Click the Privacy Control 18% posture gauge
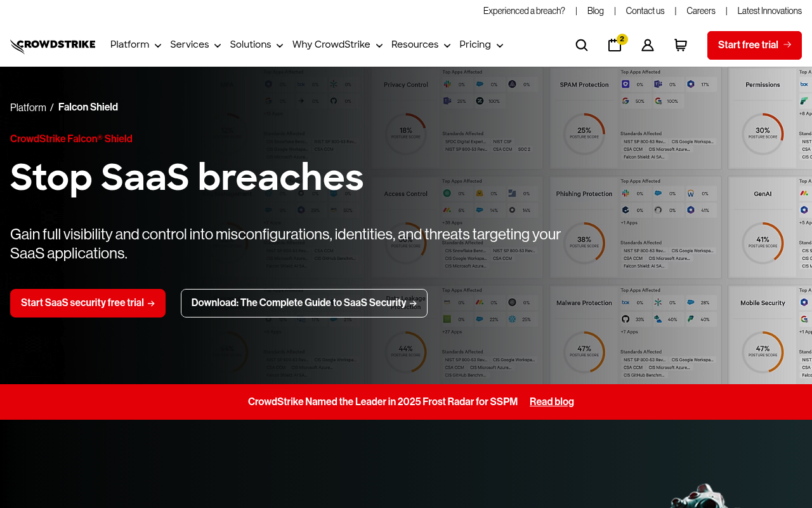812x508 pixels. click(406, 133)
